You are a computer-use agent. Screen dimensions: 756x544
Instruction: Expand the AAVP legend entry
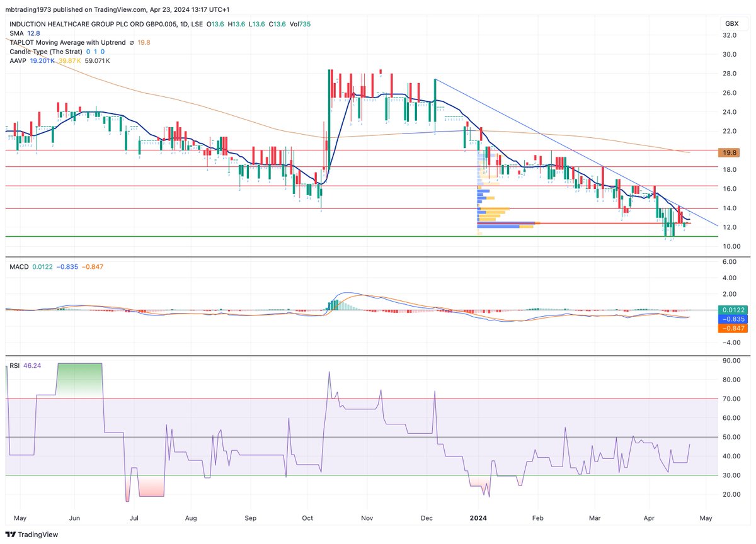(17, 61)
